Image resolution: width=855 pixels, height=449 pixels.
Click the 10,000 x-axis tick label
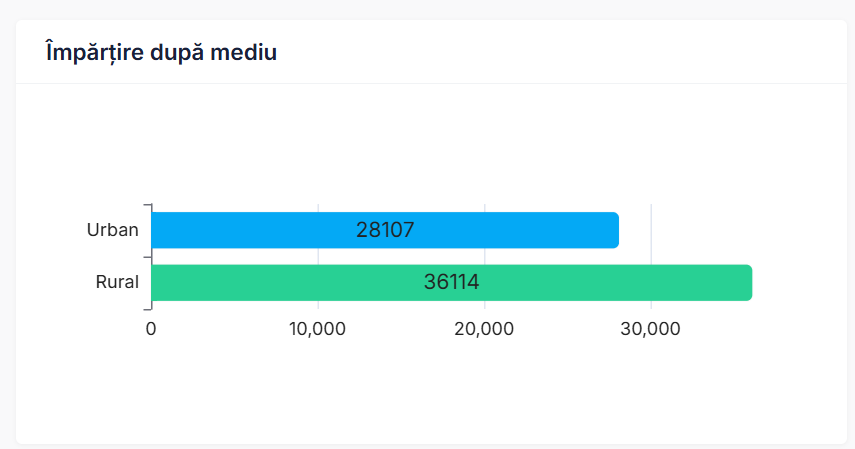(318, 328)
